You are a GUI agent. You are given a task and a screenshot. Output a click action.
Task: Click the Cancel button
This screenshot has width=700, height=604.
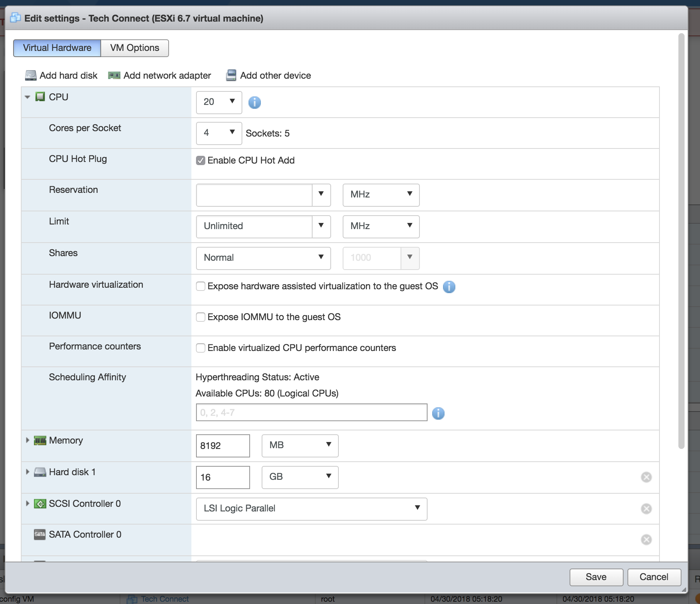point(654,577)
